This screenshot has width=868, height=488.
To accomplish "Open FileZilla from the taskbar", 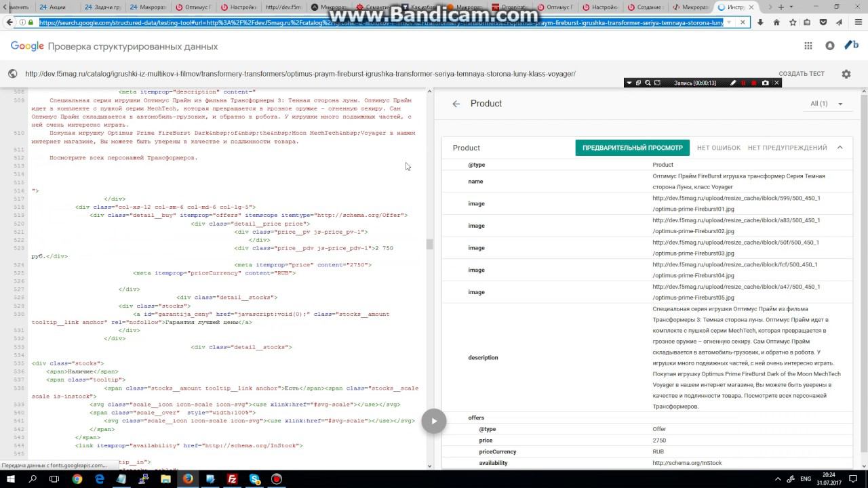I will 232,479.
